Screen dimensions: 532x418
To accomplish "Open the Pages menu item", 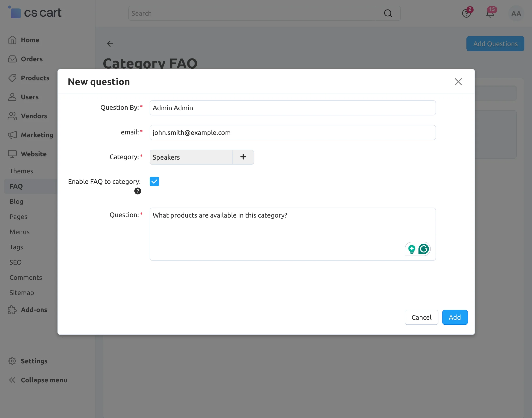I will click(x=18, y=217).
